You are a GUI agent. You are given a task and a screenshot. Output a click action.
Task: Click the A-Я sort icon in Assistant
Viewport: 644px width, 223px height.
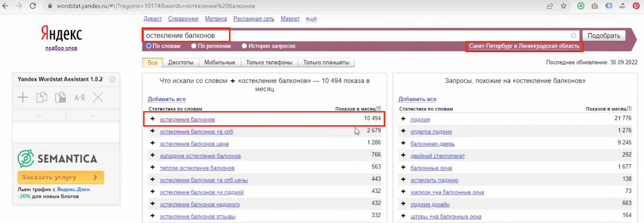click(79, 97)
